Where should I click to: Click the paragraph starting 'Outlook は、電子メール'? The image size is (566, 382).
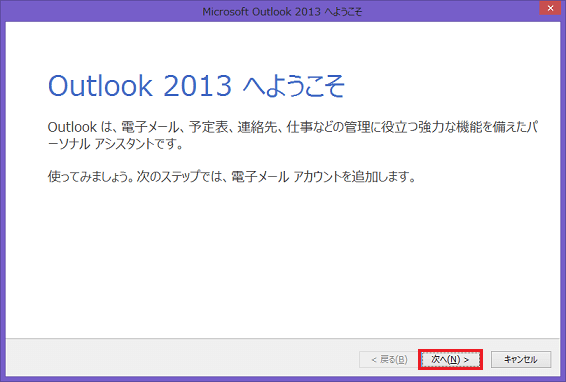click(x=293, y=135)
